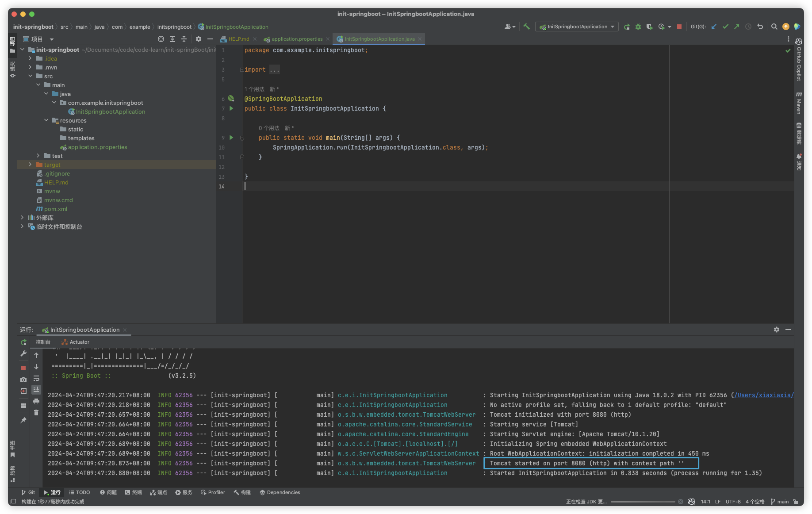Collapse the resources folder
This screenshot has width=812, height=514.
[46, 120]
